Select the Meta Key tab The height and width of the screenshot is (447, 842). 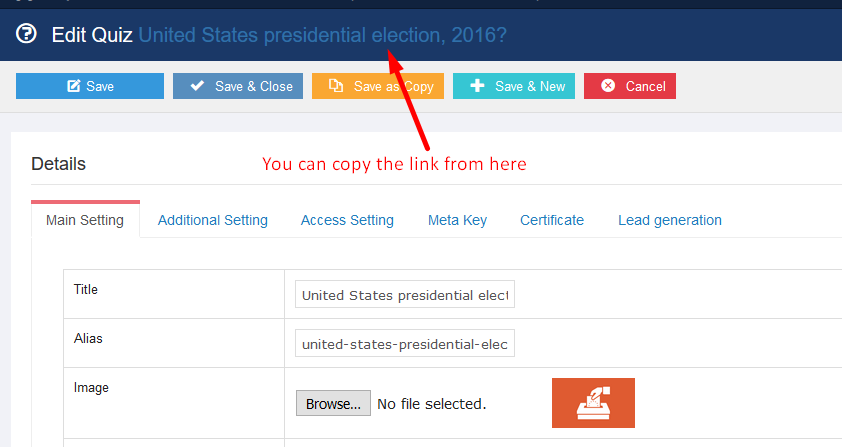pyautogui.click(x=457, y=220)
